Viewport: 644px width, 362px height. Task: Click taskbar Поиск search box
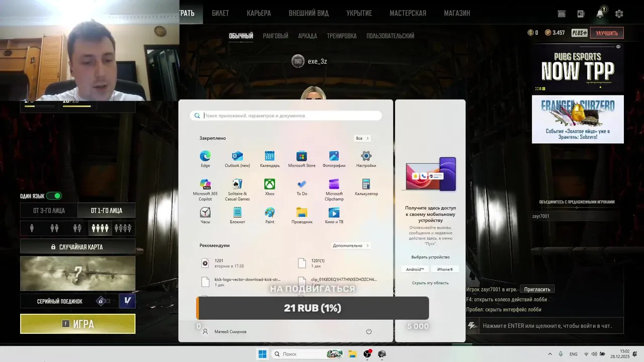tap(307, 354)
